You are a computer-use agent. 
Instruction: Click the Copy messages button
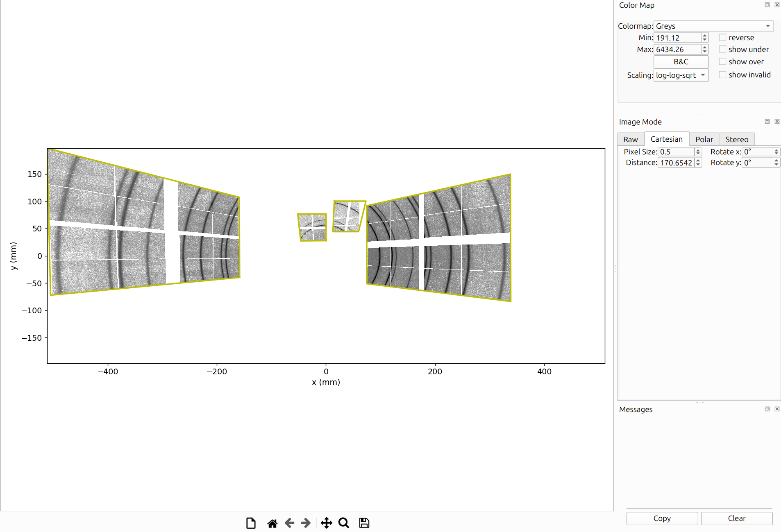pos(662,518)
